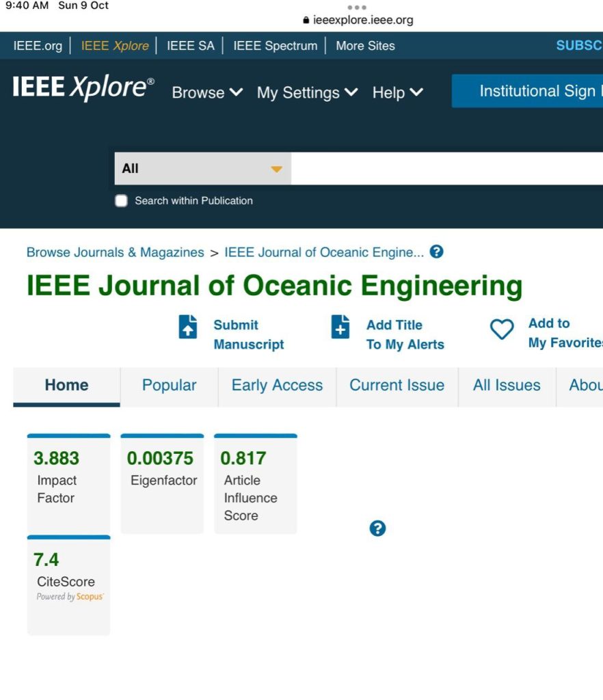Switch to the Popular tab

click(x=169, y=386)
